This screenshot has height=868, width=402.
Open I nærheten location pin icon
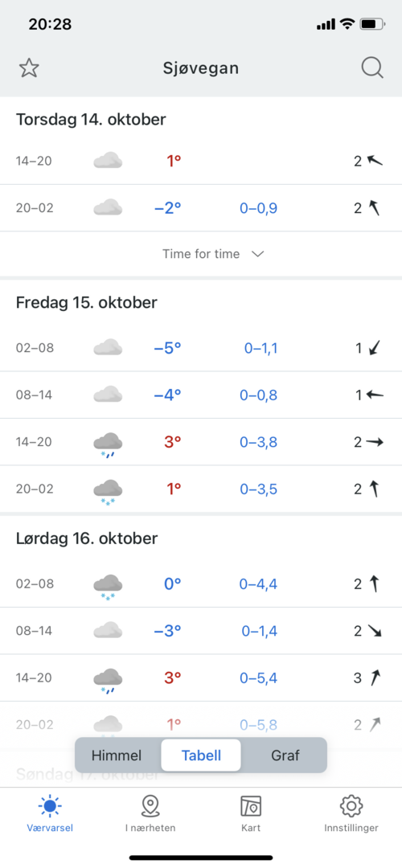point(150,806)
